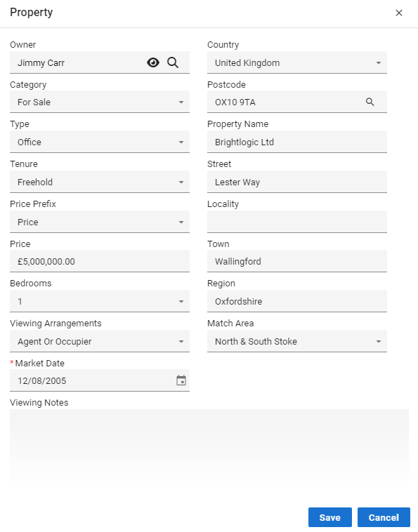418x532 pixels.
Task: Click into the empty Locality field
Action: tap(297, 222)
